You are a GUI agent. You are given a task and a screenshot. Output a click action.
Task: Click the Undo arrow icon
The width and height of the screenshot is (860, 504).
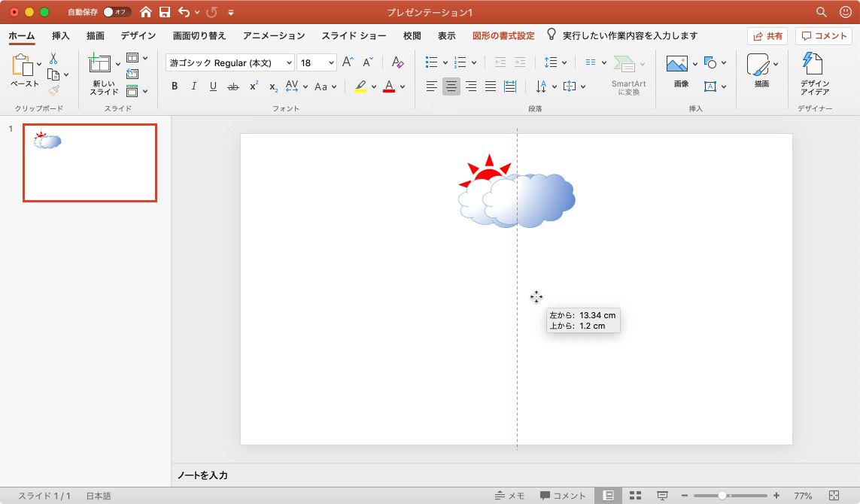click(184, 12)
